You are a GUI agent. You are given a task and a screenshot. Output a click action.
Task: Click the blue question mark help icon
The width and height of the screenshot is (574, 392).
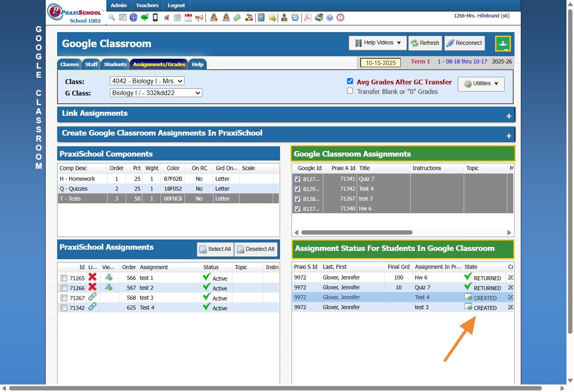(x=330, y=17)
